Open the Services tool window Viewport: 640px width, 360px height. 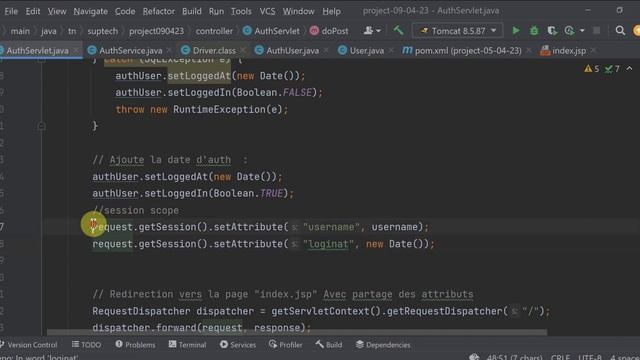coord(238,345)
